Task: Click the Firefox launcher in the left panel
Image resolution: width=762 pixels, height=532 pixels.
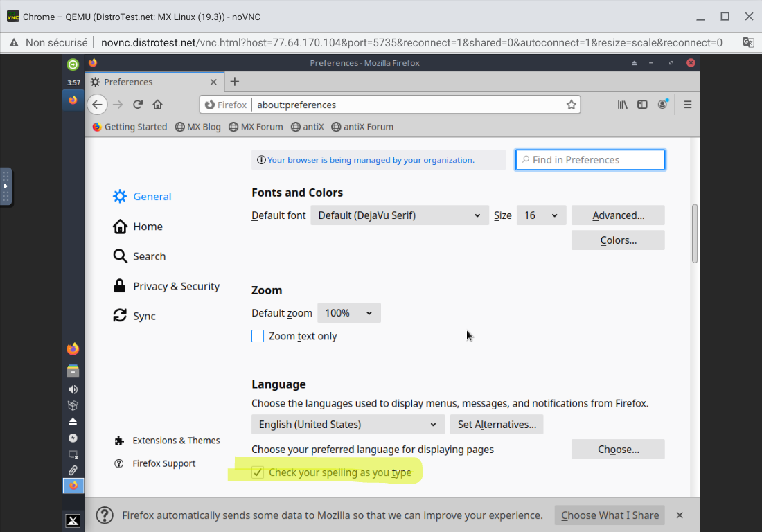Action: (73, 349)
